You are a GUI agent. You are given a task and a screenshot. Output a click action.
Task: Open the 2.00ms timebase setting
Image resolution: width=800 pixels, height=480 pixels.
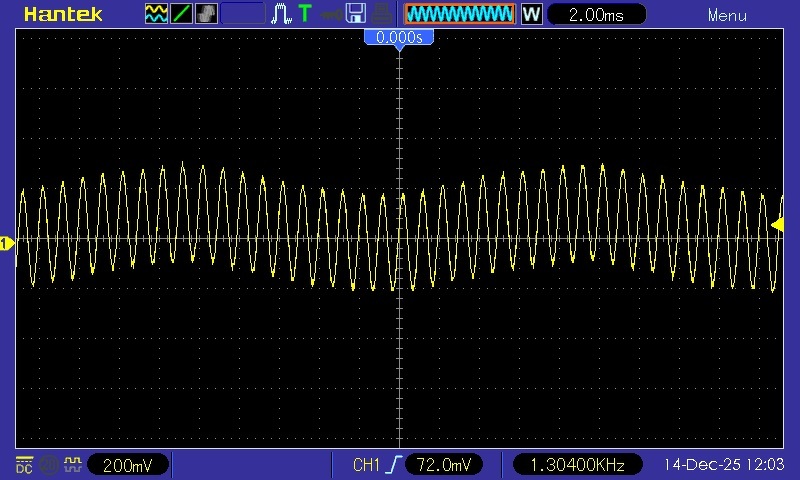pyautogui.click(x=596, y=14)
